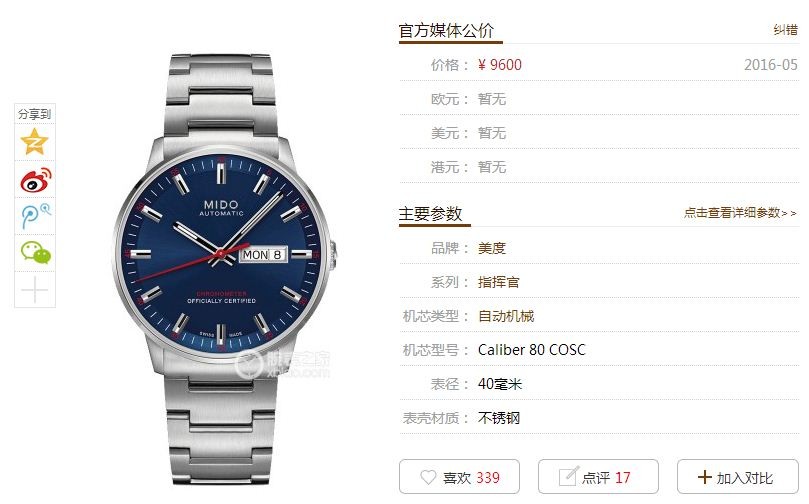
Task: Open more sharing options plus icon
Action: coord(35,289)
